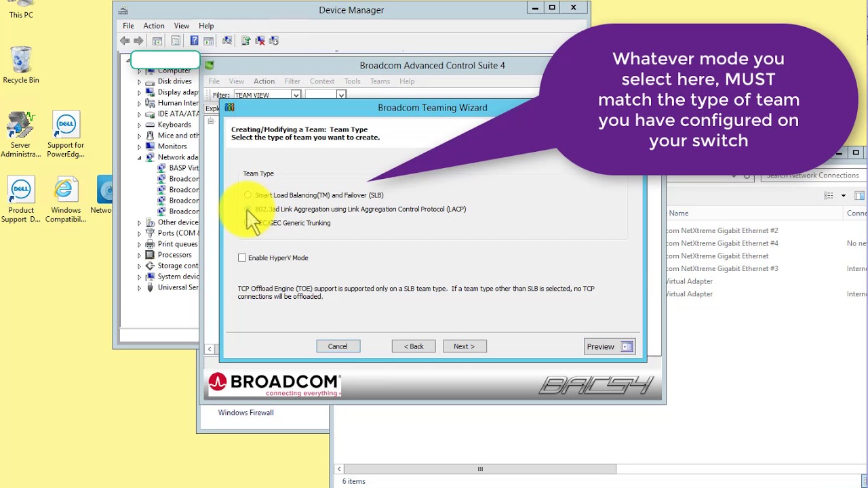The image size is (868, 488).
Task: Click the rightmost Device Manager toolbar icon
Action: [x=274, y=41]
